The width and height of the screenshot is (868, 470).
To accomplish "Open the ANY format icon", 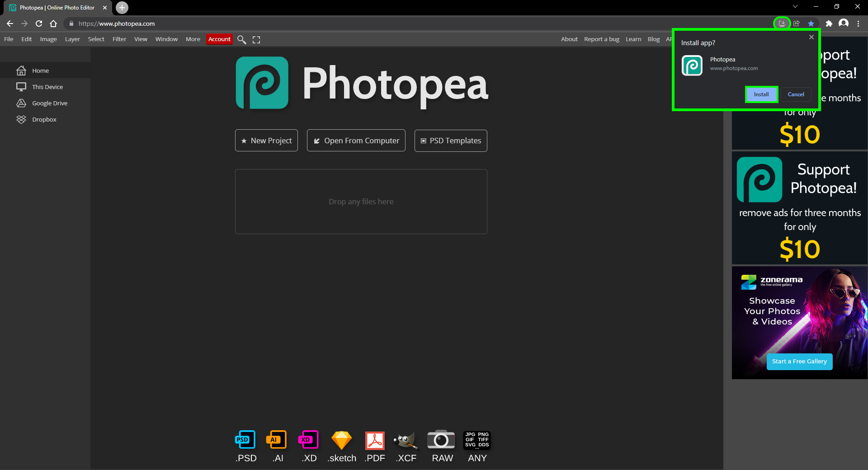I will tap(476, 439).
